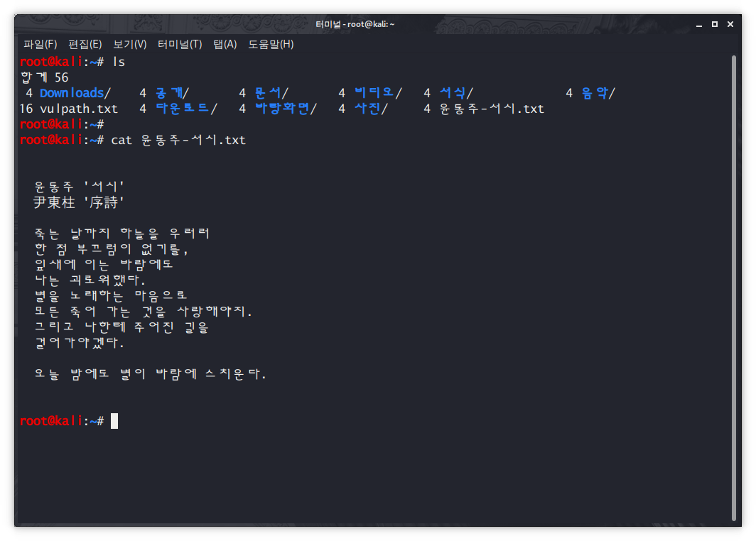
Task: Click the poem title 윤동주 '서시'
Action: [x=79, y=187]
